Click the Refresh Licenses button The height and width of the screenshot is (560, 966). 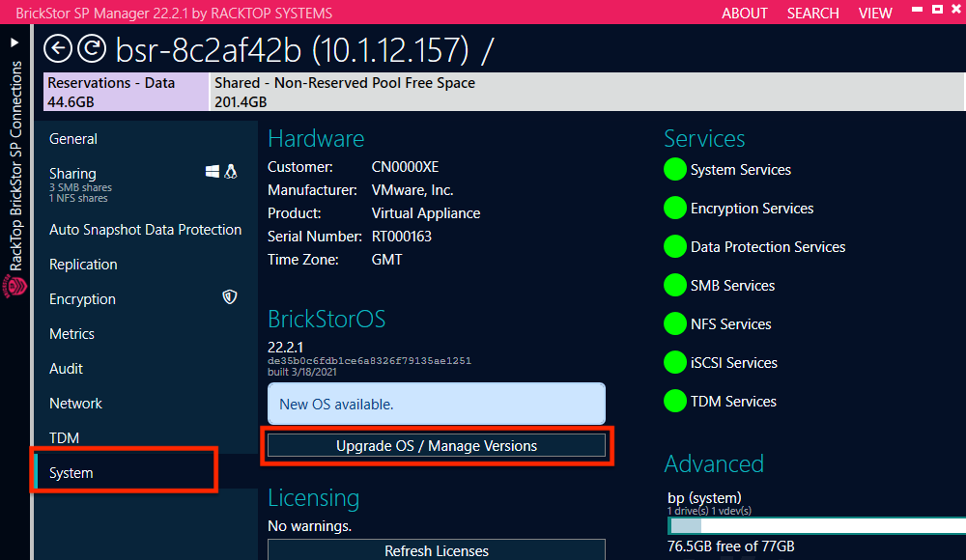pyautogui.click(x=436, y=550)
